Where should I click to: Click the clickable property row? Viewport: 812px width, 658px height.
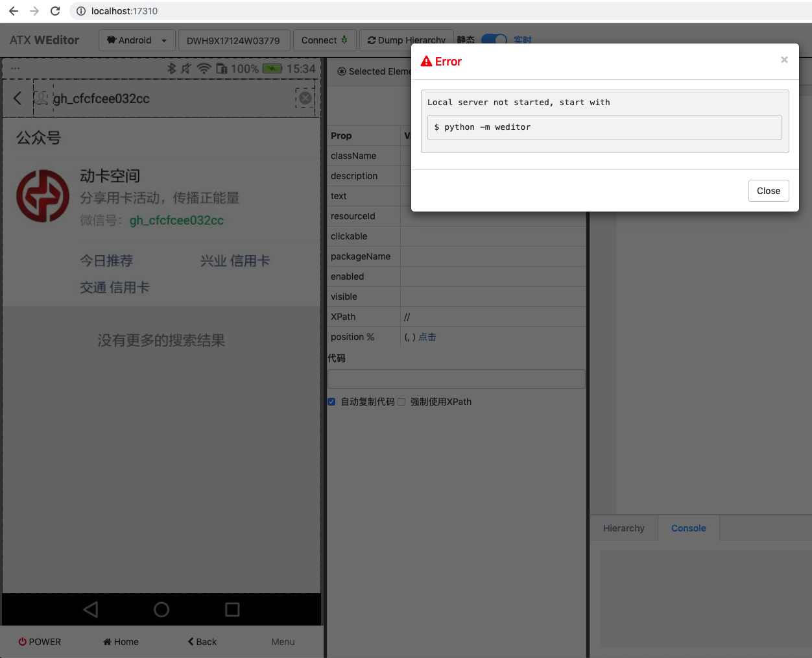[457, 236]
